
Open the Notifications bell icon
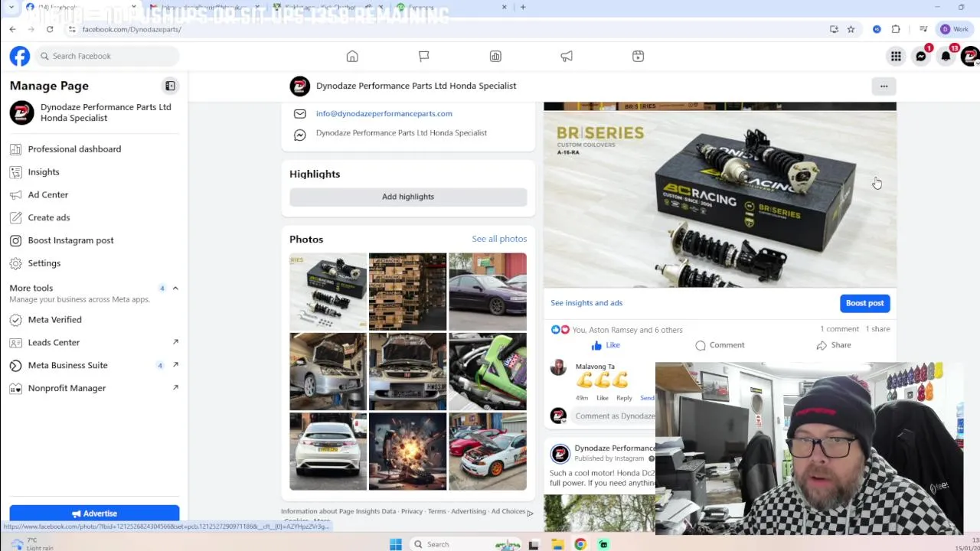click(946, 56)
